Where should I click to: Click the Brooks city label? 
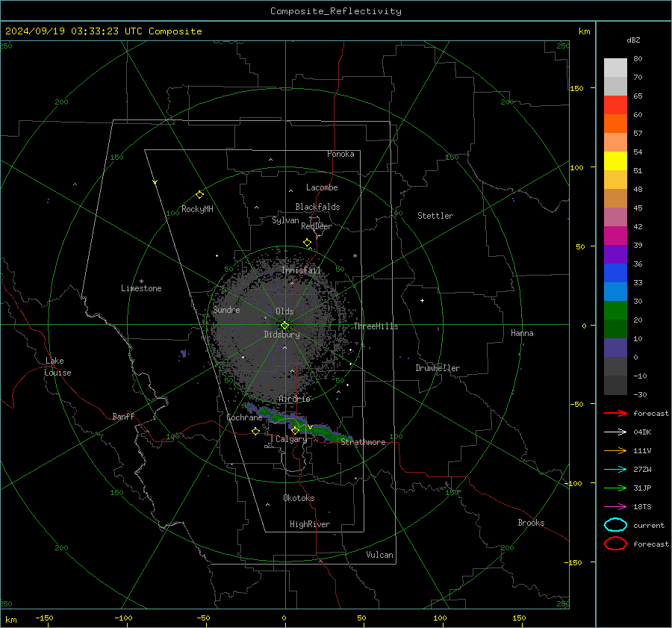coord(531,523)
